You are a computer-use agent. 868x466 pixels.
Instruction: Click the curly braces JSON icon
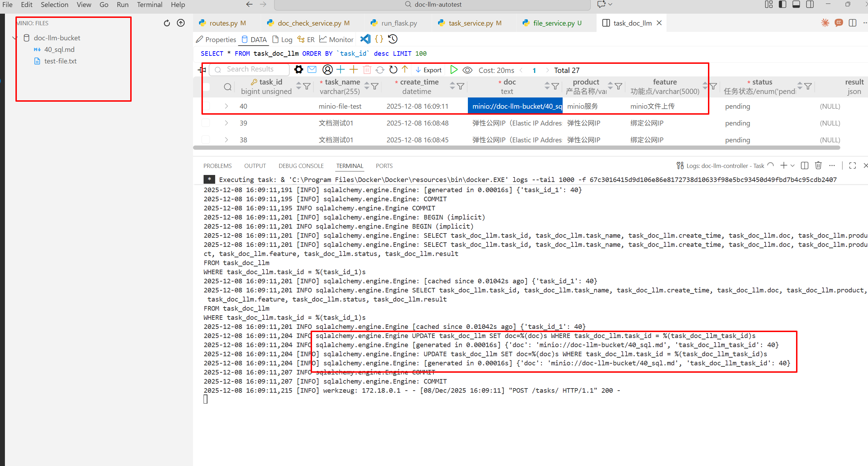[379, 39]
